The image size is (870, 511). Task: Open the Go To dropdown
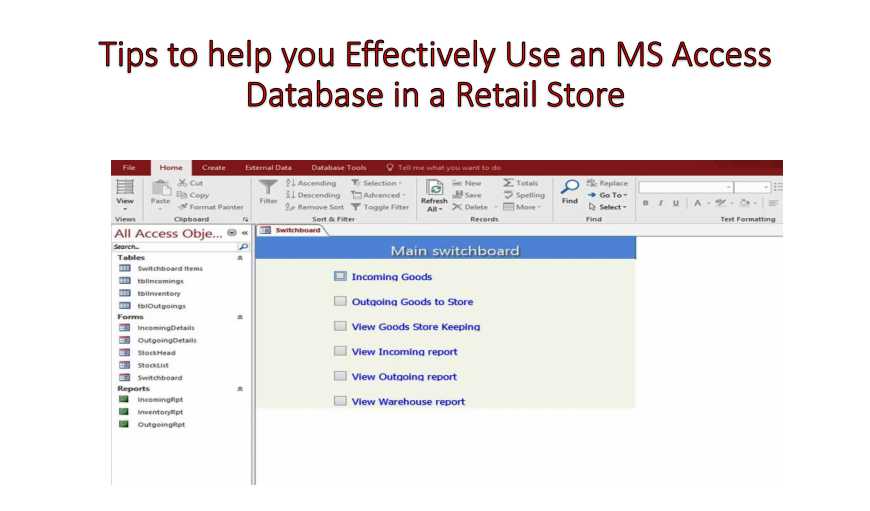pos(608,195)
